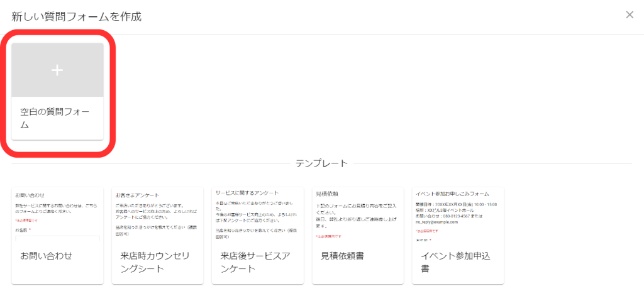Click the plus icon for blank form
The width and height of the screenshot is (644, 291).
pyautogui.click(x=57, y=70)
